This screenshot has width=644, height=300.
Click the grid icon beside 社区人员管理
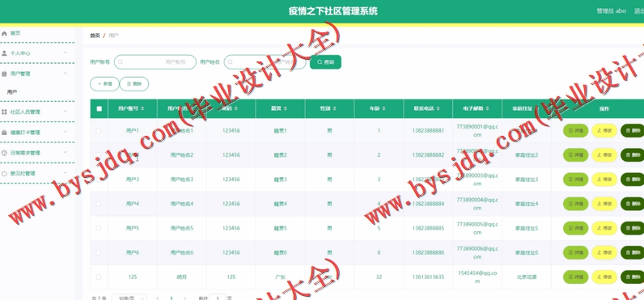tap(5, 112)
